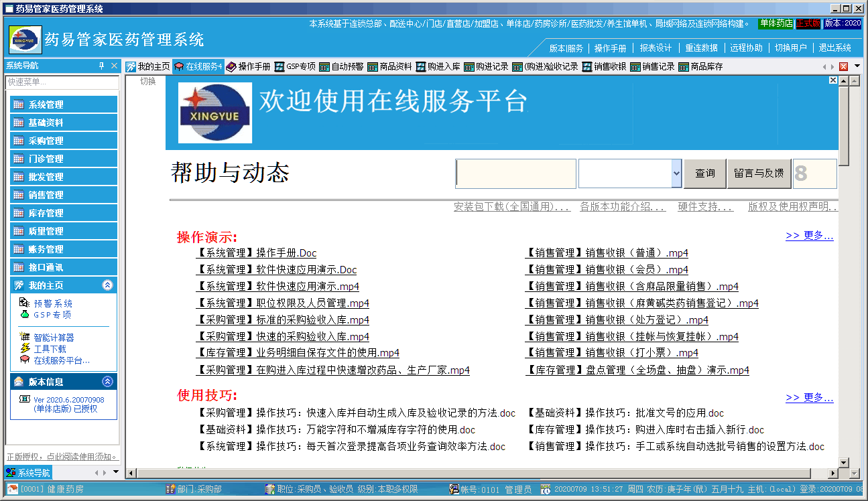Collapse the 版本信息 panel chevron
The image size is (868, 501).
click(x=107, y=382)
